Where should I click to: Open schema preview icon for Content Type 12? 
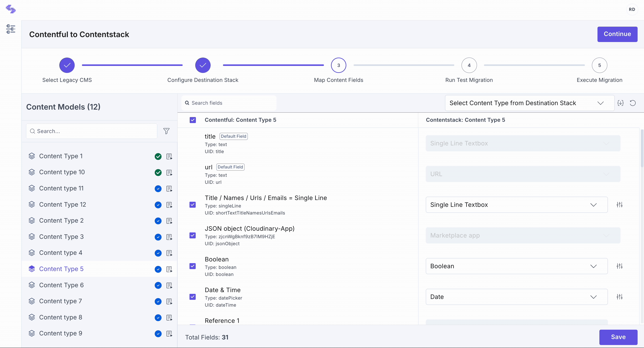(x=169, y=205)
